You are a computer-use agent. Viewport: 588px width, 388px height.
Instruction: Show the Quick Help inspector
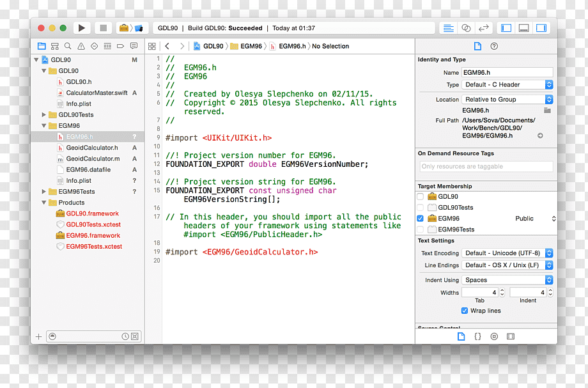(x=494, y=46)
